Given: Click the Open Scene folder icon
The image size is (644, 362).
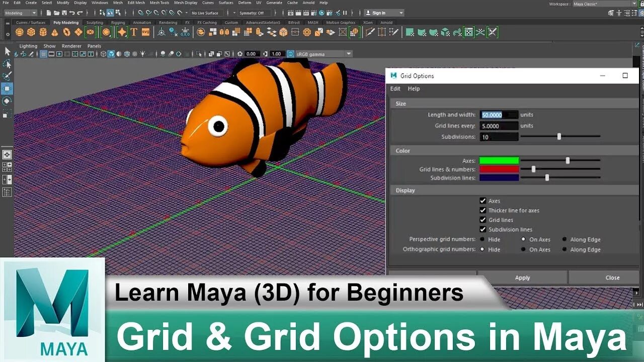Looking at the screenshot, I should tap(56, 13).
